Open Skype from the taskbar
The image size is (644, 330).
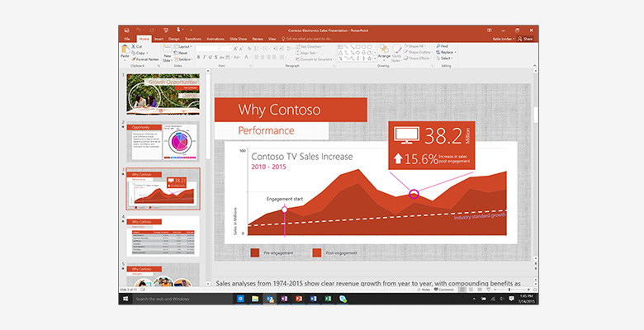(343, 299)
